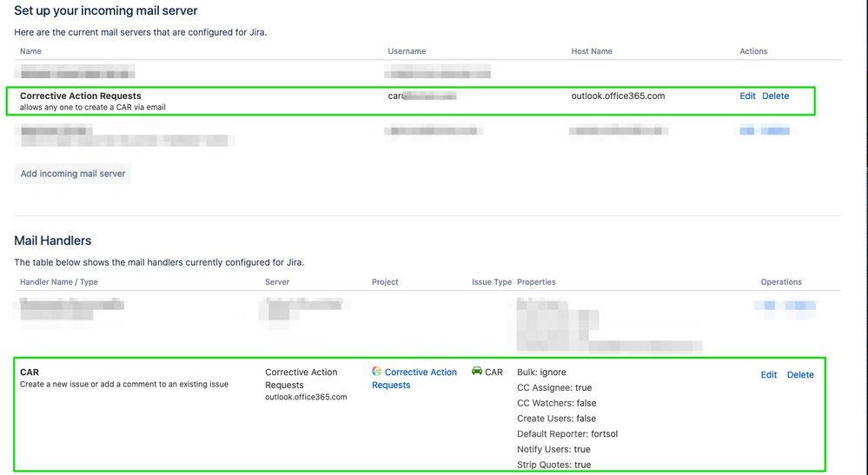The width and height of the screenshot is (868, 475).
Task: Click 'Set up your incoming mail server' heading
Action: [x=106, y=10]
